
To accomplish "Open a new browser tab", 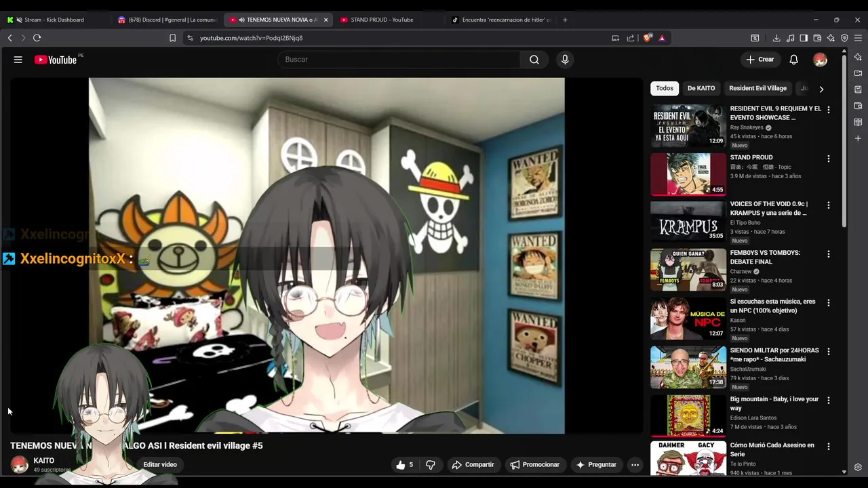I will 565,20.
